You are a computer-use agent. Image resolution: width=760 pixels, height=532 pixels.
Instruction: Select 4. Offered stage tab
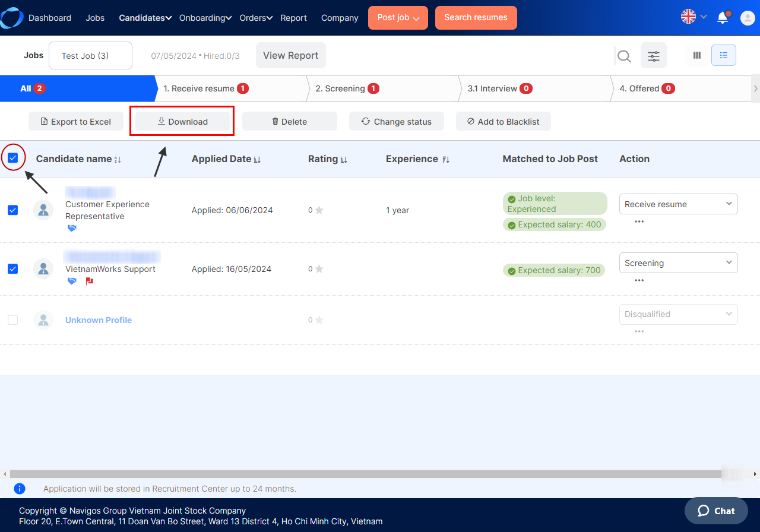681,88
